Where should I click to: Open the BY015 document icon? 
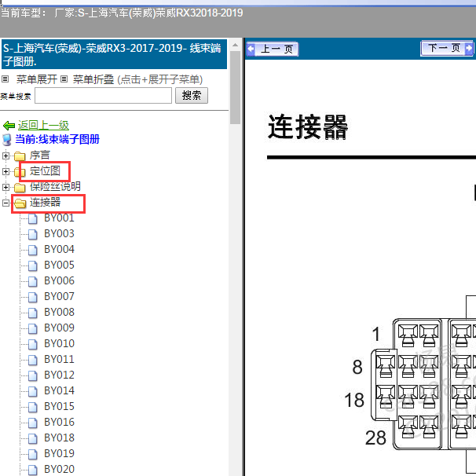click(x=33, y=407)
